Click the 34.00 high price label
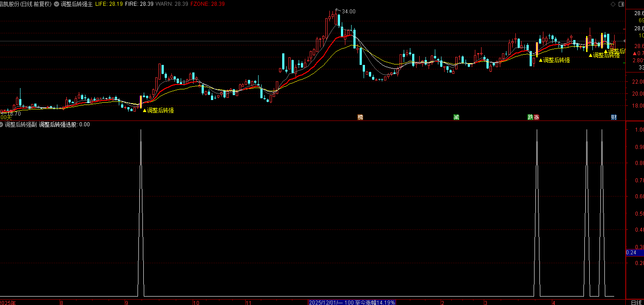The image size is (644, 305). click(348, 12)
